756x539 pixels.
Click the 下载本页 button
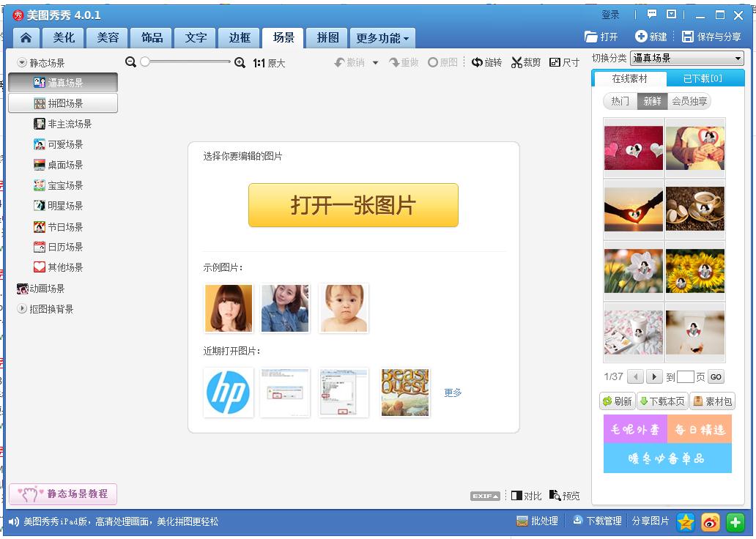pyautogui.click(x=662, y=401)
